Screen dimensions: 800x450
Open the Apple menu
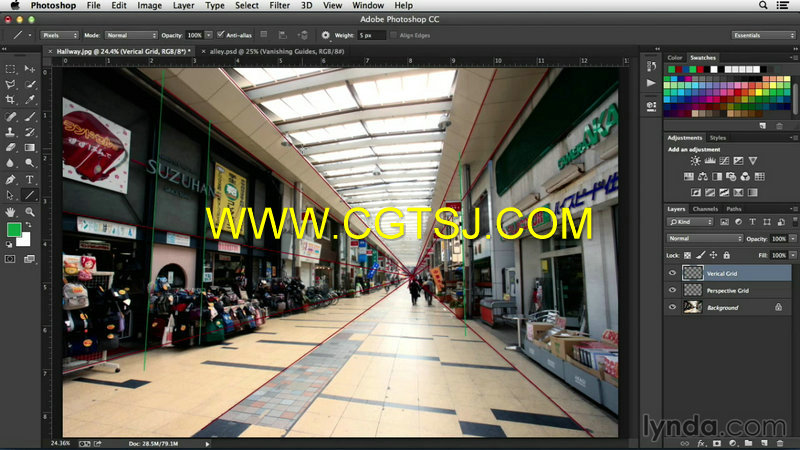[15, 6]
